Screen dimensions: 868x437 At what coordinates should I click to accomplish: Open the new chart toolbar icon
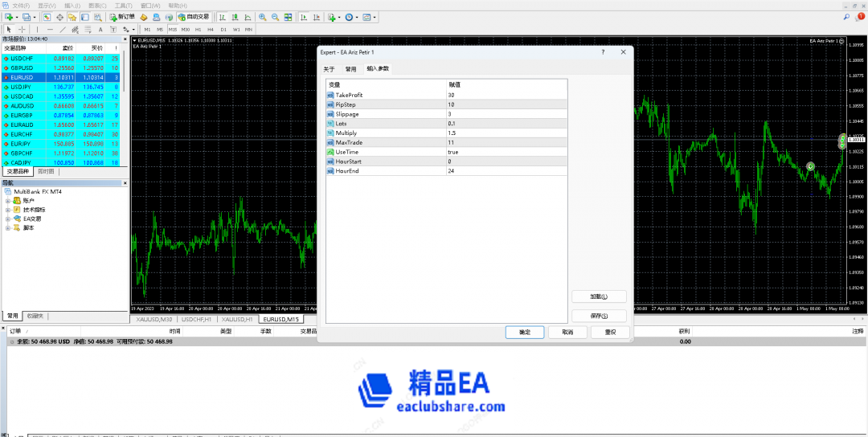pos(8,17)
